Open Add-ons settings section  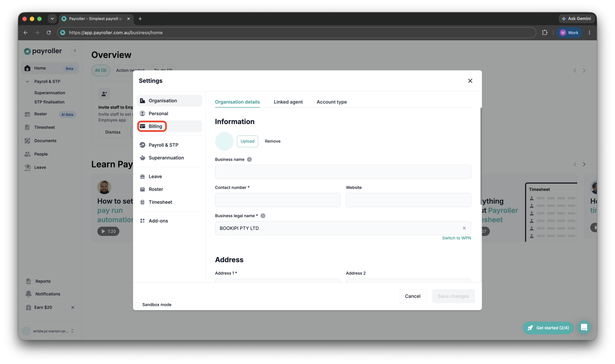[x=169, y=221]
